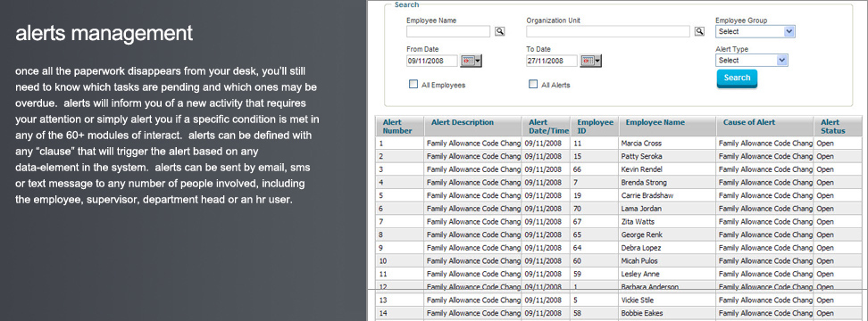Select the Micah Pulos employee name cell
868x321 pixels.
[668, 260]
